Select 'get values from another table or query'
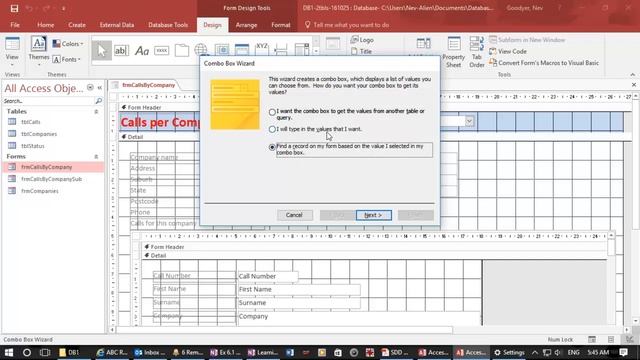This screenshot has width=640, height=360. pos(272,112)
